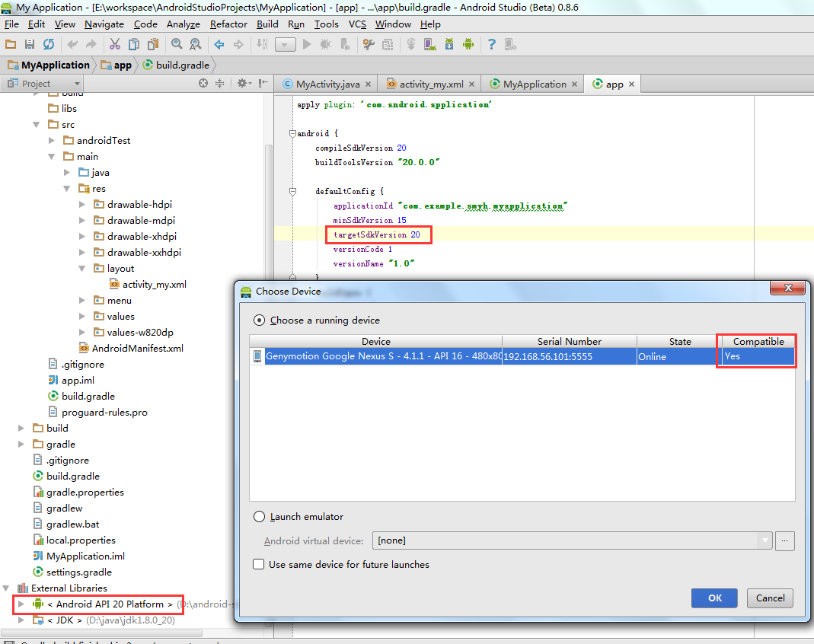Open the Build menu
Screen dimensions: 814x644
point(267,24)
